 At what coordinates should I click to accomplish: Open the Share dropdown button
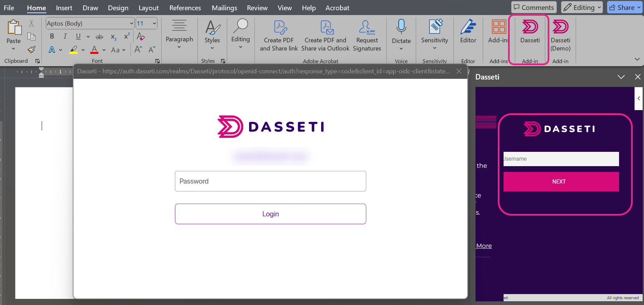pos(625,8)
